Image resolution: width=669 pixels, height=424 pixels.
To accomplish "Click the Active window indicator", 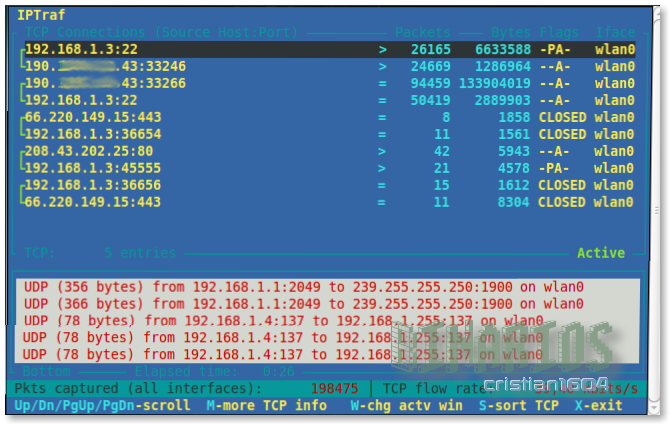I will 600,253.
